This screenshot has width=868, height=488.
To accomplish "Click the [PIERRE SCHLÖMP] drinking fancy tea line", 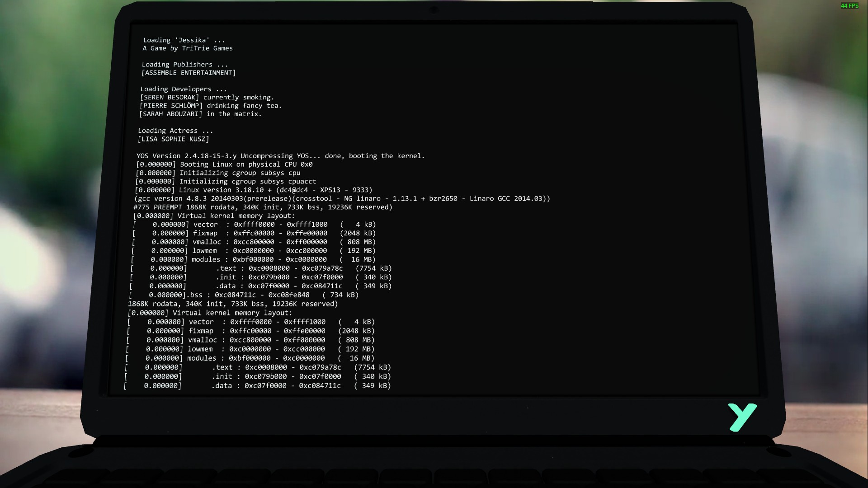I will tap(210, 106).
